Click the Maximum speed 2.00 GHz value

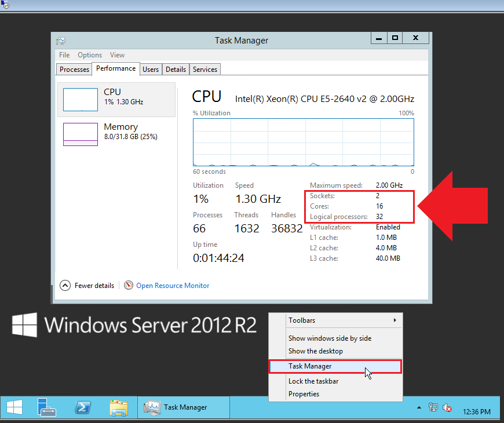389,185
